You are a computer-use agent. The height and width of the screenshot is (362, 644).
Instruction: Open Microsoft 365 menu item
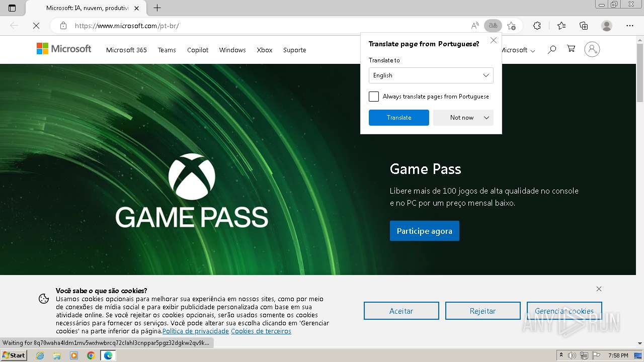(126, 50)
